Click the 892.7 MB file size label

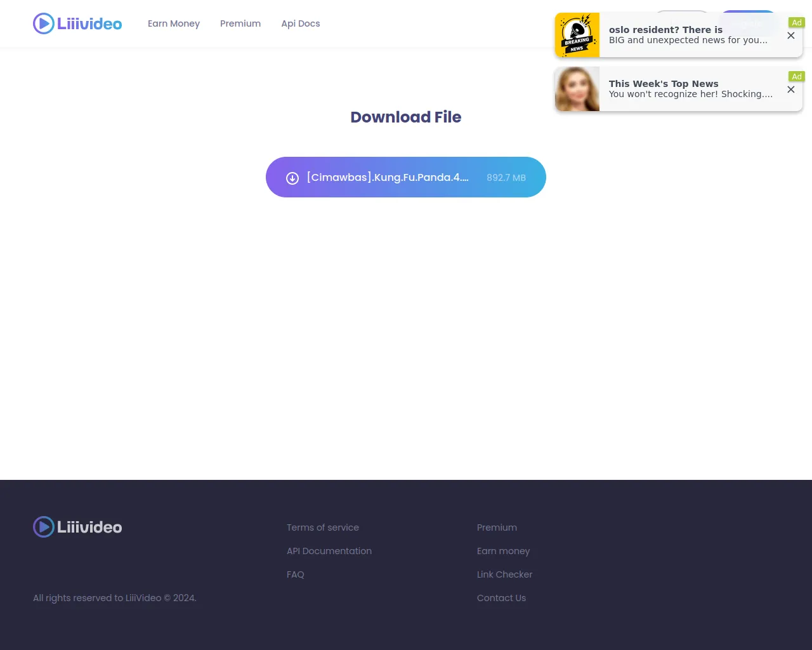click(x=506, y=178)
